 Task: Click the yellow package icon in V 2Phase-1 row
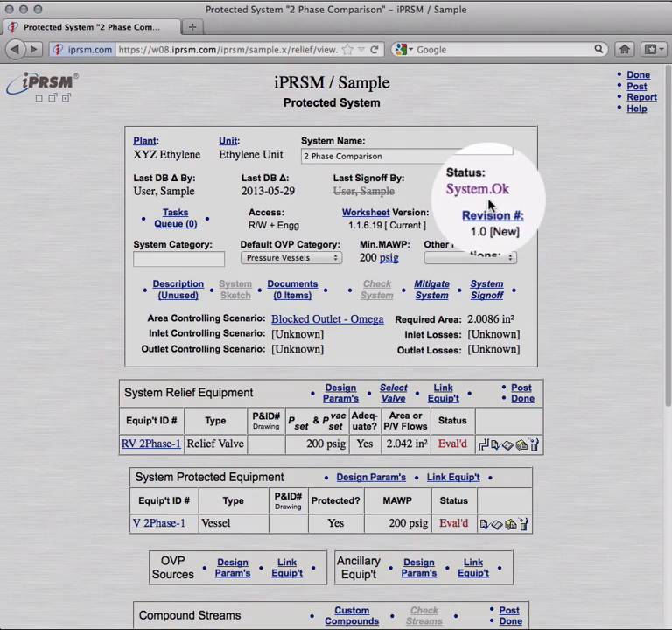[511, 525]
